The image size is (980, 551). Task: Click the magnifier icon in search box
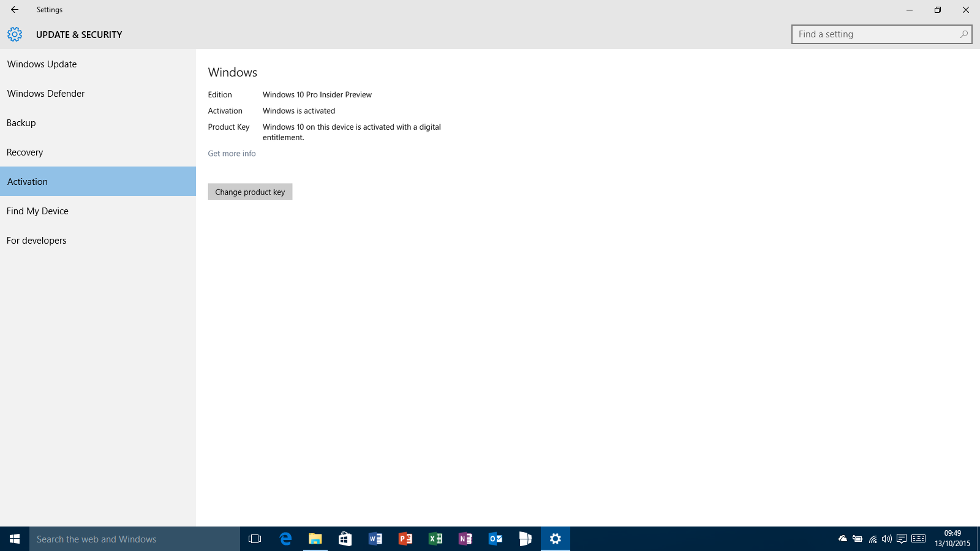[x=964, y=34]
